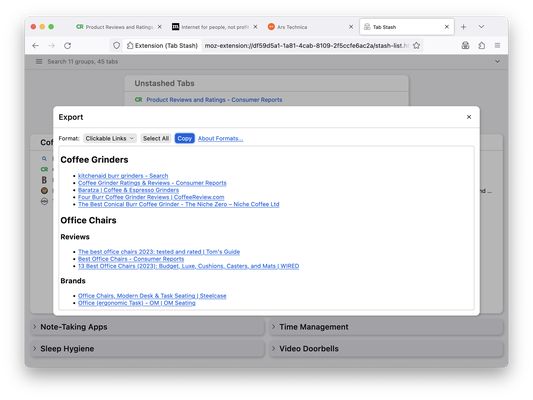Open the shield tracking protection icon

(117, 46)
